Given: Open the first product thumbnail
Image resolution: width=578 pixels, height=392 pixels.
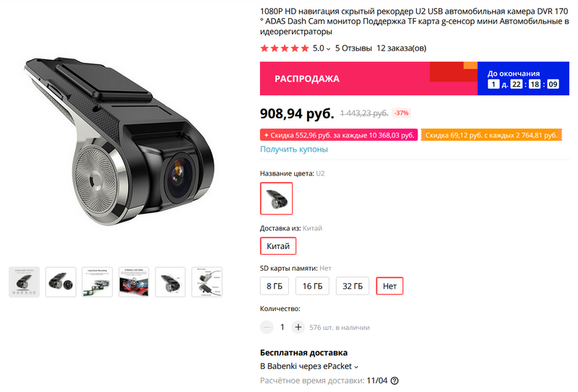Looking at the screenshot, I should [24, 282].
